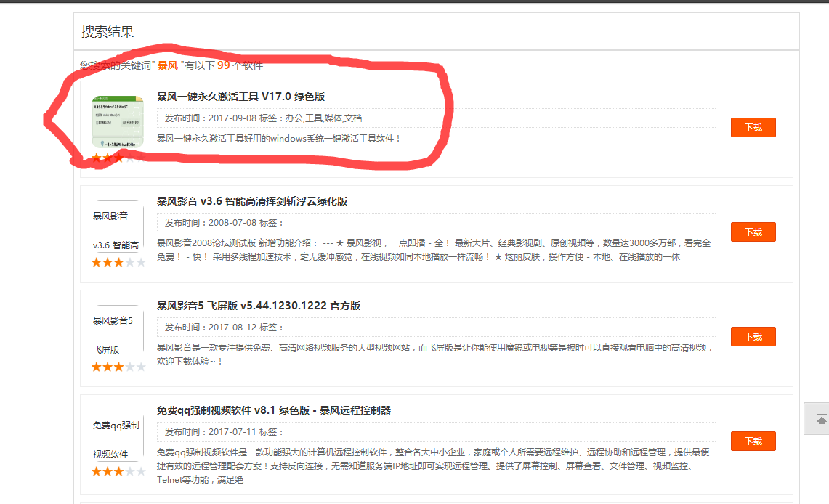Click star rating under 免费qq强制视频软件

[118, 472]
